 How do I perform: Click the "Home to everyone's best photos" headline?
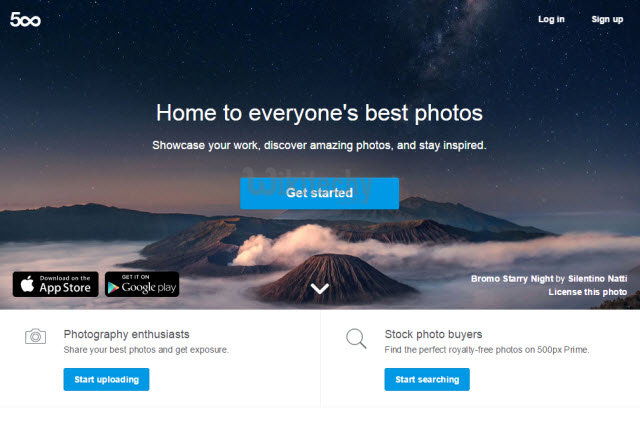(x=319, y=113)
